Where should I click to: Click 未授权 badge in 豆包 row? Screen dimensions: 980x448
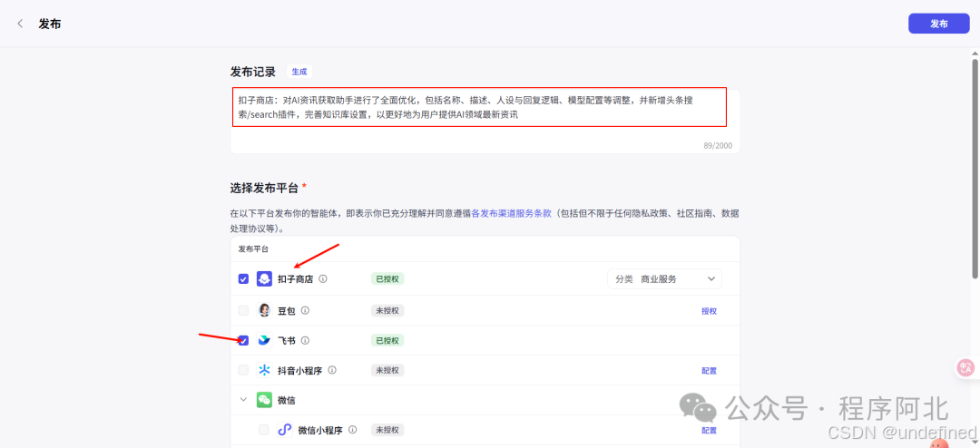pos(387,310)
